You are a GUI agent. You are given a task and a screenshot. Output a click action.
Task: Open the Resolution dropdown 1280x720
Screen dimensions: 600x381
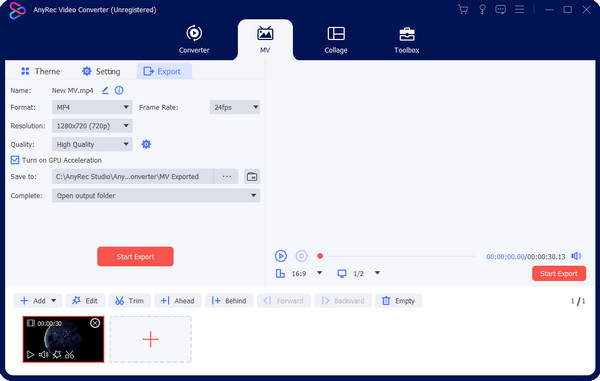[x=92, y=126]
